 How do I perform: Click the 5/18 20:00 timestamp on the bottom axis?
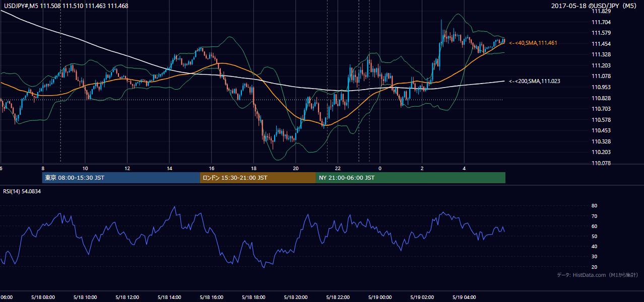pos(296,297)
